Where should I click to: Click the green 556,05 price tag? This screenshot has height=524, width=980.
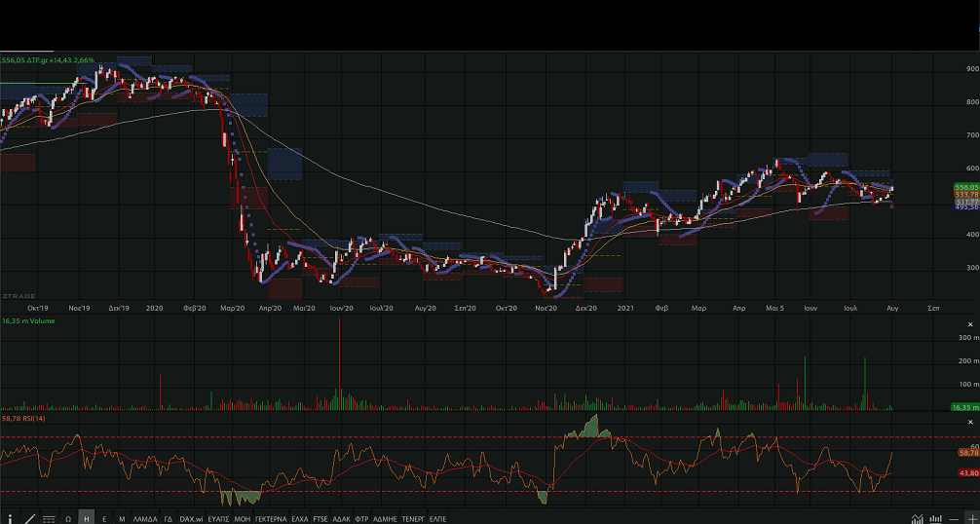click(965, 187)
